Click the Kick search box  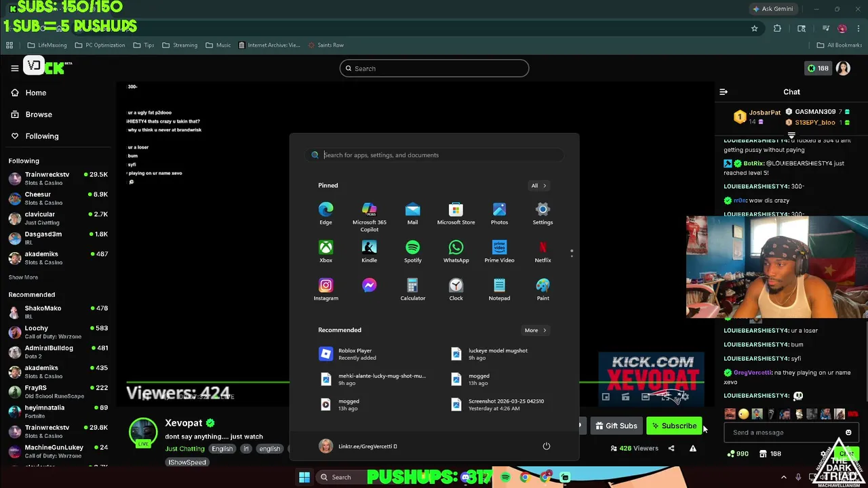pyautogui.click(x=434, y=68)
